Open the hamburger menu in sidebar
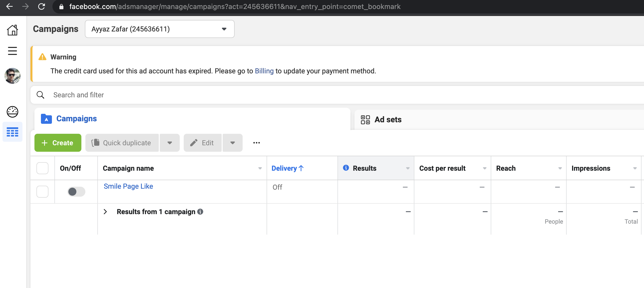Image resolution: width=644 pixels, height=288 pixels. click(x=12, y=51)
